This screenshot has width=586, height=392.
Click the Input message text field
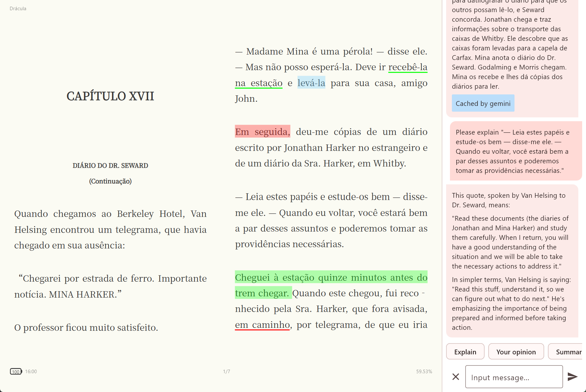pyautogui.click(x=514, y=377)
